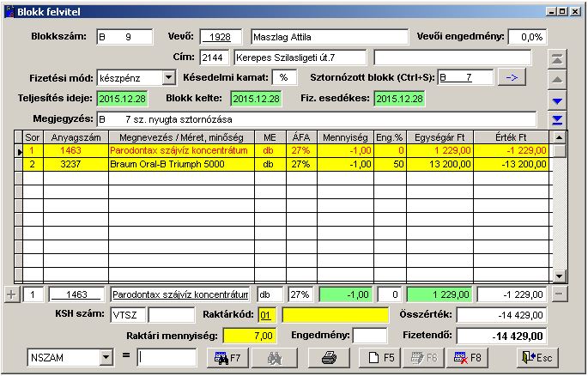Jump to last record blue arrow
This screenshot has width=588, height=376.
coord(557,120)
